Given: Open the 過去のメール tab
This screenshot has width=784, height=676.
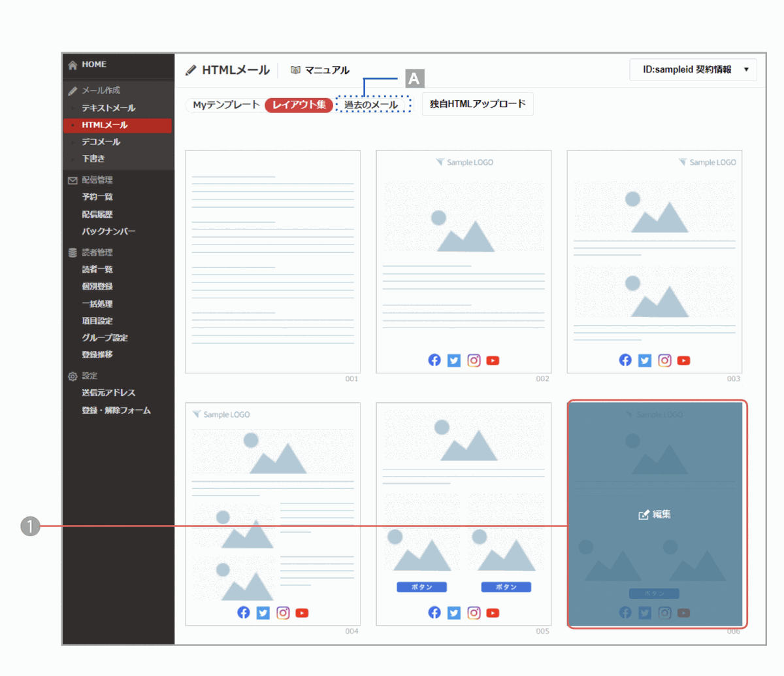Looking at the screenshot, I should [371, 105].
